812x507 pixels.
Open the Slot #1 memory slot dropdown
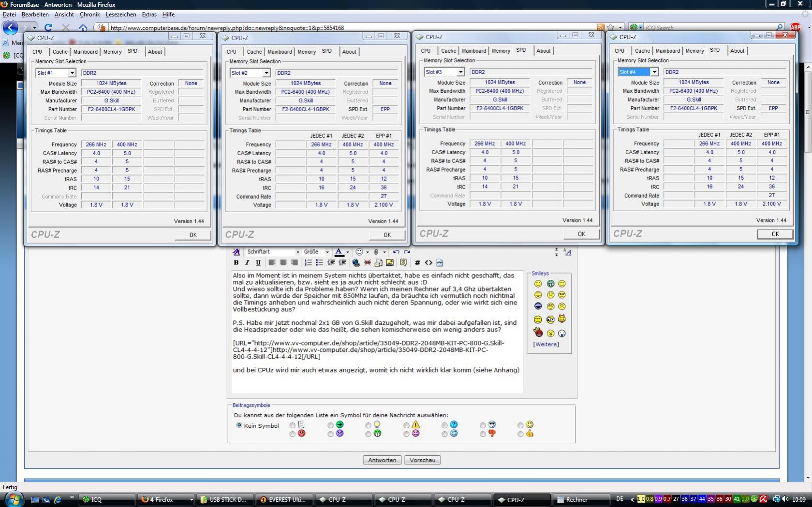72,73
